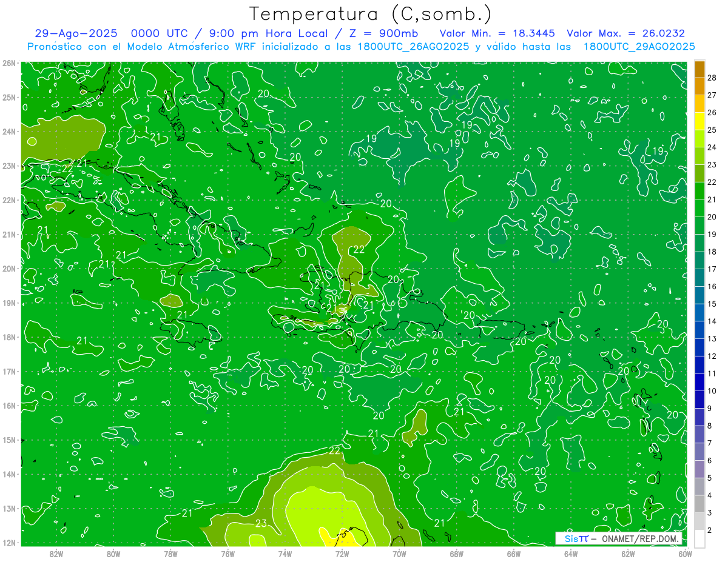The width and height of the screenshot is (728, 562).
Task: Click the gray swatch between 3 and 4
Action: (x=699, y=503)
